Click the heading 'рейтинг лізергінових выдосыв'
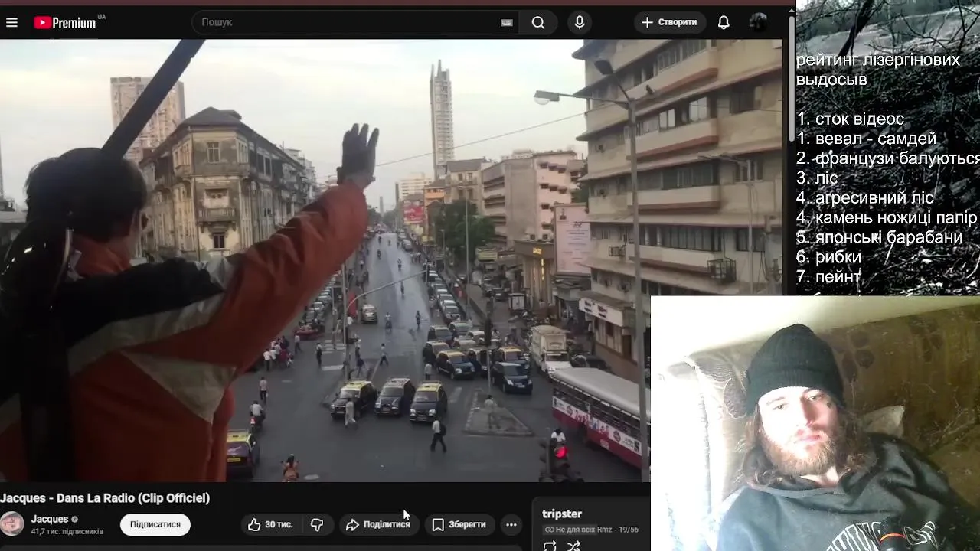The image size is (980, 551). point(878,70)
